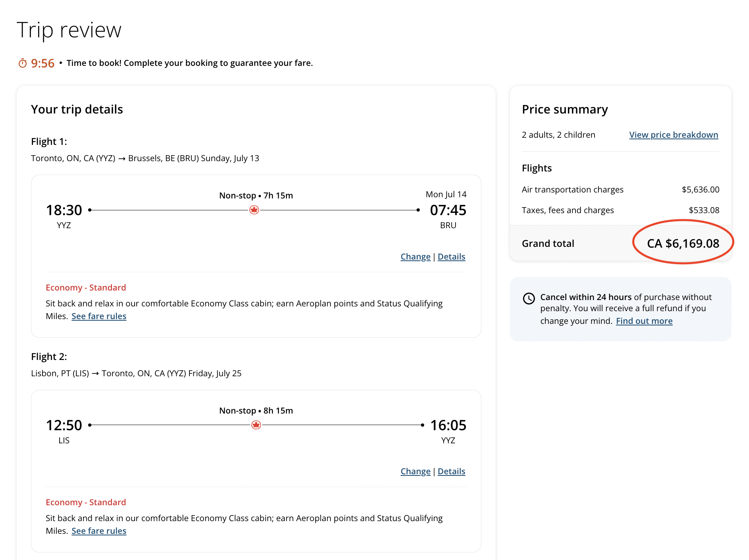Open Details for Flight 2

[x=451, y=471]
